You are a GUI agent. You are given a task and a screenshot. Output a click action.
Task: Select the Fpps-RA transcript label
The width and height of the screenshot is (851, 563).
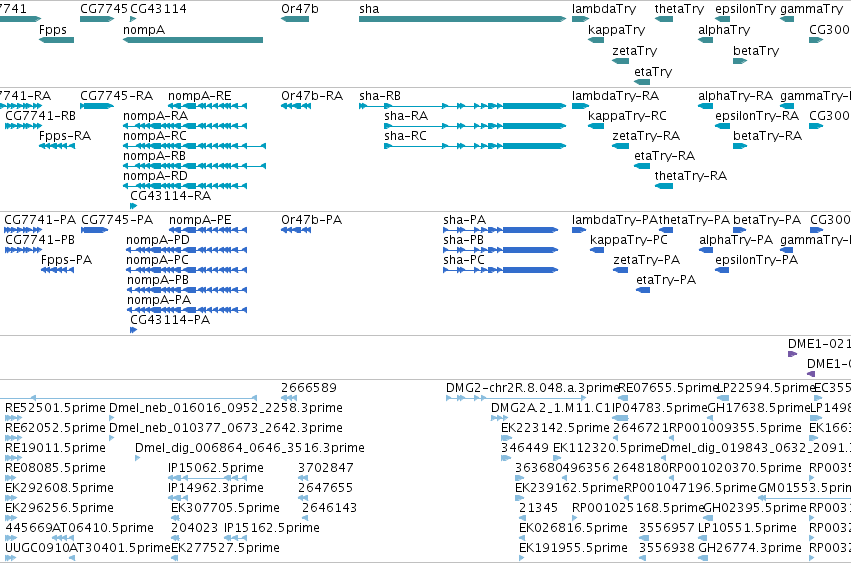tap(65, 136)
